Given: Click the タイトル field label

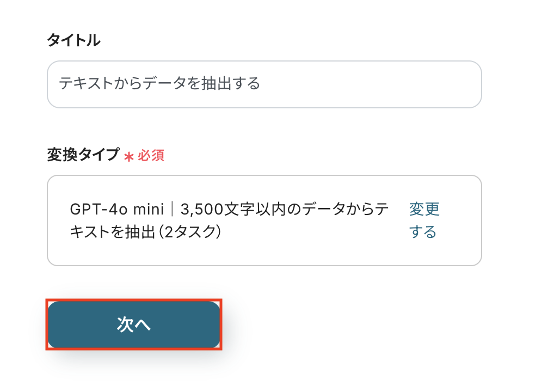Looking at the screenshot, I should coord(73,40).
